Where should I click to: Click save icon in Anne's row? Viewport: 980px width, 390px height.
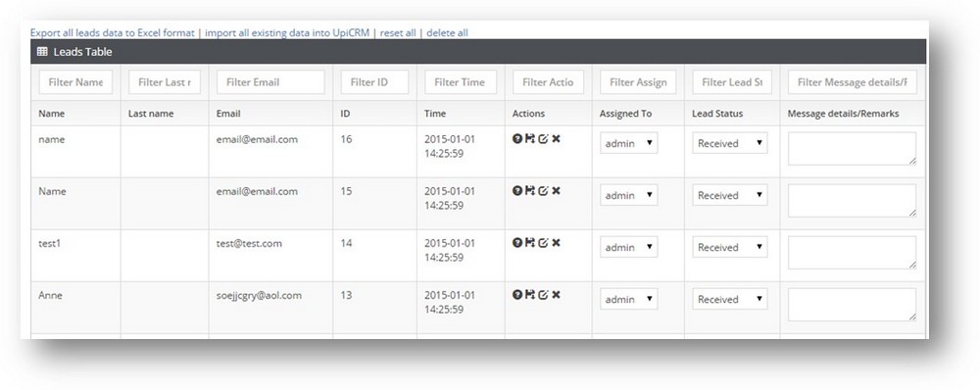530,294
